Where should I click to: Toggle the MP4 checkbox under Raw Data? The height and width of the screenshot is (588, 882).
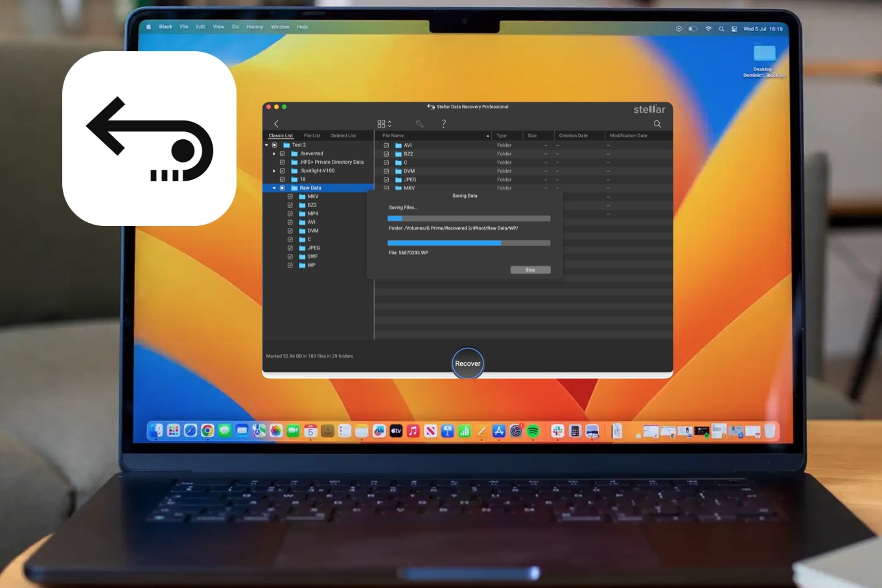point(290,214)
